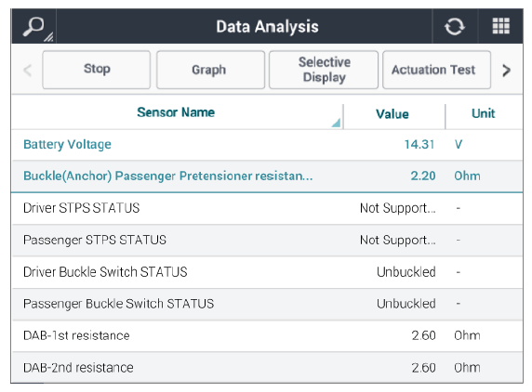
Task: Open the search magnifier icon
Action: 33,26
